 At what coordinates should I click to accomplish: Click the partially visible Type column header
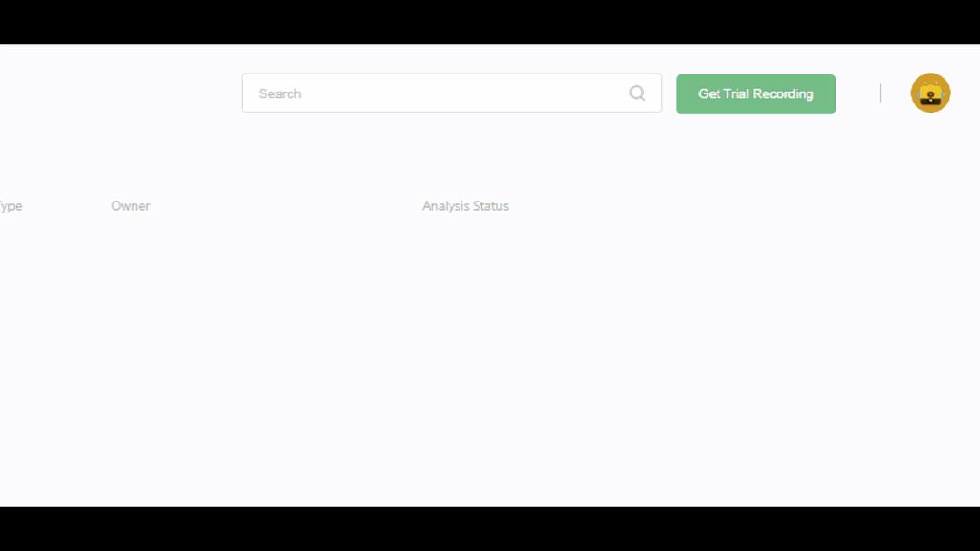pos(11,206)
